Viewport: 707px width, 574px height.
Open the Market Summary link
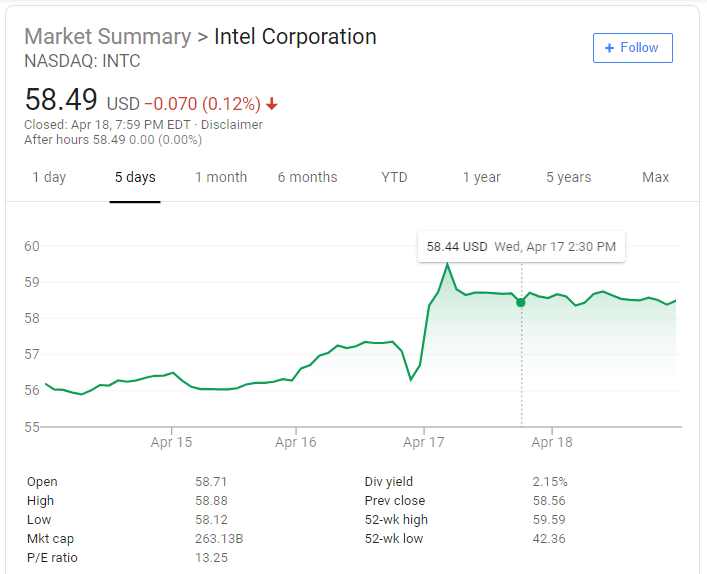[107, 37]
